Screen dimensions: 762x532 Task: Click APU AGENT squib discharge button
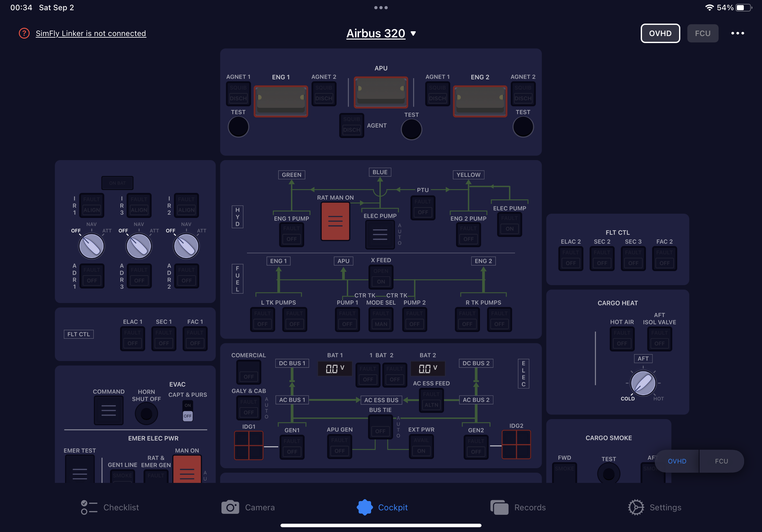(351, 125)
